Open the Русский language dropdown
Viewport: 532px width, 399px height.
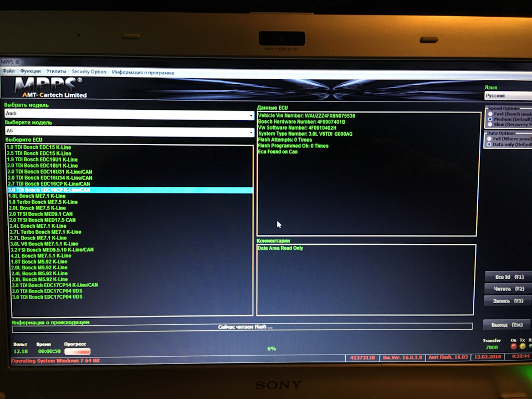coord(508,96)
